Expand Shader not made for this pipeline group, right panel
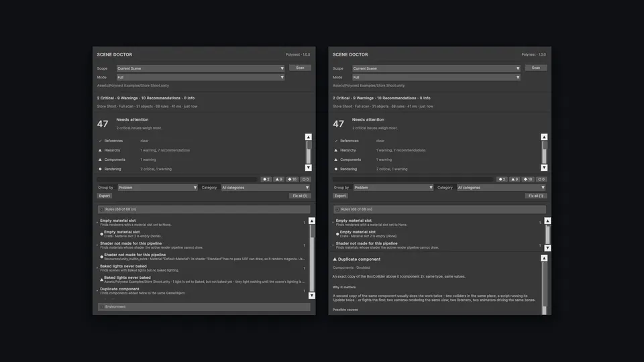Image resolution: width=644 pixels, height=362 pixels. coord(333,245)
